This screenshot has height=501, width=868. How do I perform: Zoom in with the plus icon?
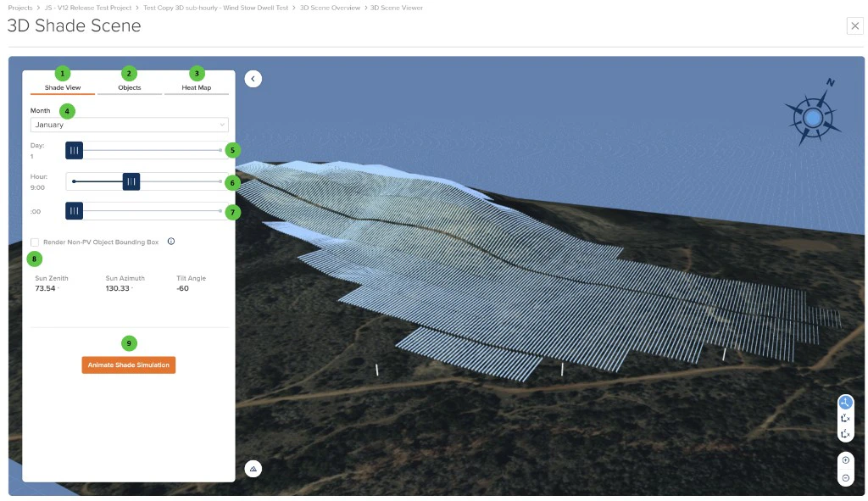[x=845, y=460]
